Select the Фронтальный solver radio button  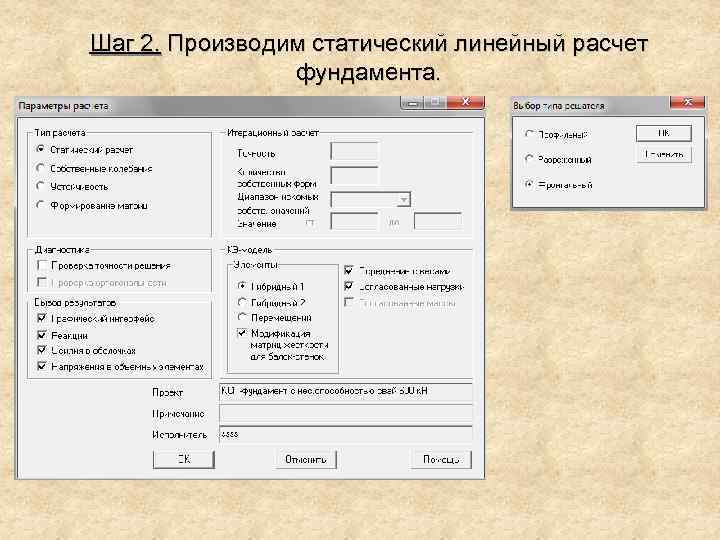point(529,185)
